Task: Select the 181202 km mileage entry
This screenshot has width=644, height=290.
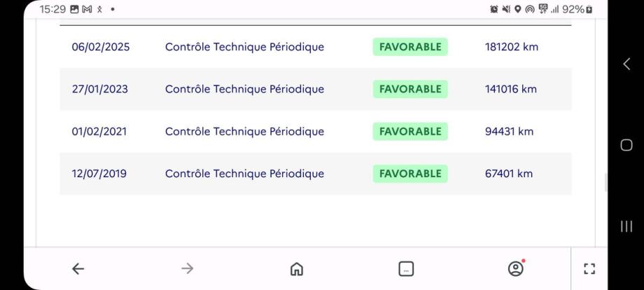Action: [x=512, y=47]
